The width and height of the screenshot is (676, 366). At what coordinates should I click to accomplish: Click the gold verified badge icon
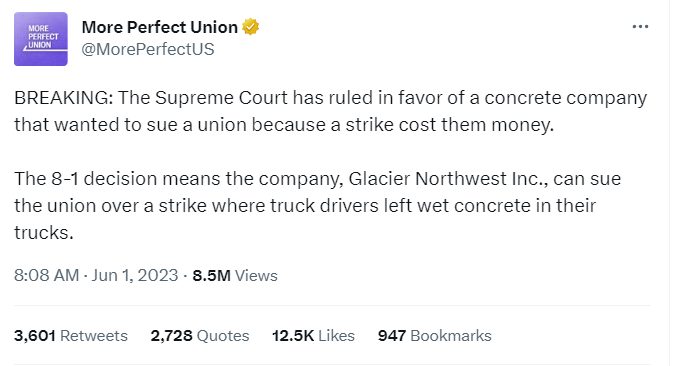pyautogui.click(x=250, y=27)
